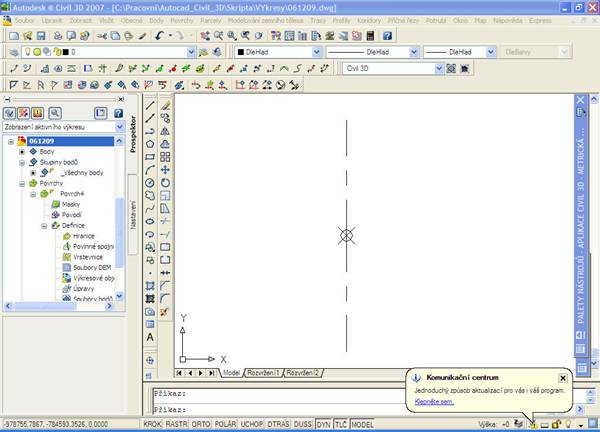Toggle UCHOP object snap in status bar

252,424
